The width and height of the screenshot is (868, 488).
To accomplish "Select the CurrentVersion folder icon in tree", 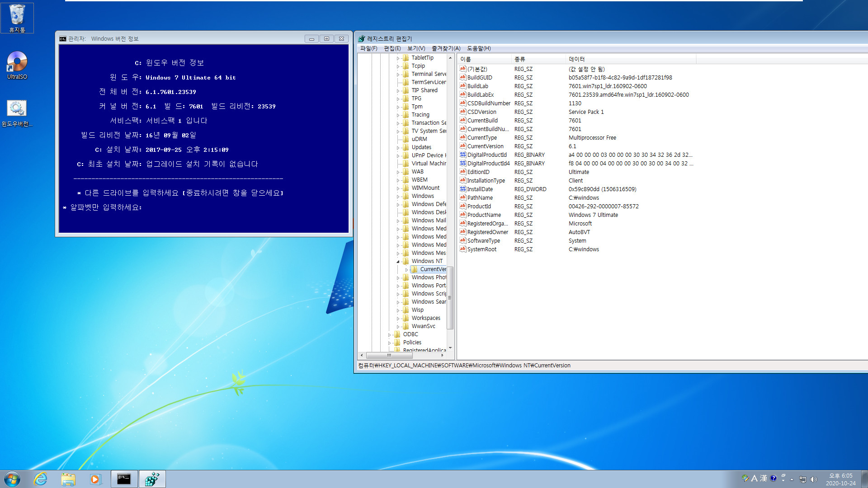I will point(414,269).
